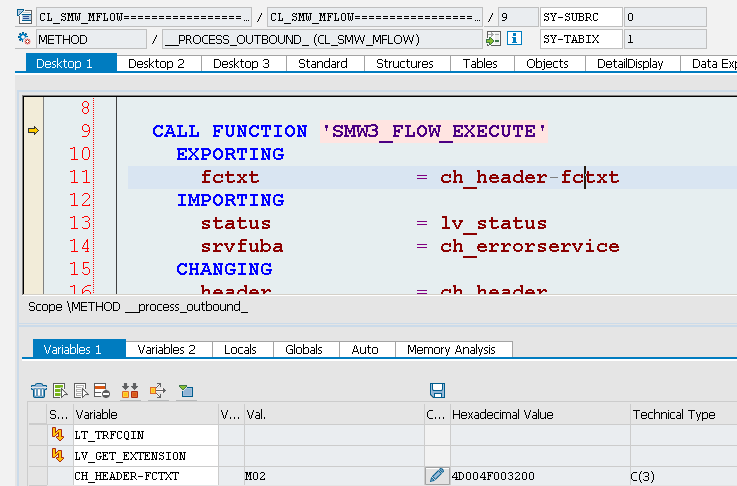Click the navigate-to-source icon beside __PROCESS_OUTBOUND_
The width and height of the screenshot is (737, 486).
click(494, 39)
